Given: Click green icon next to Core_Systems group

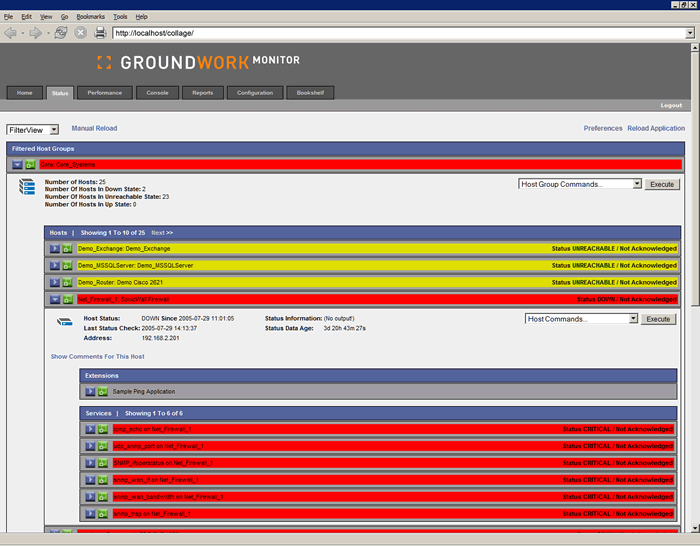Looking at the screenshot, I should tap(30, 165).
